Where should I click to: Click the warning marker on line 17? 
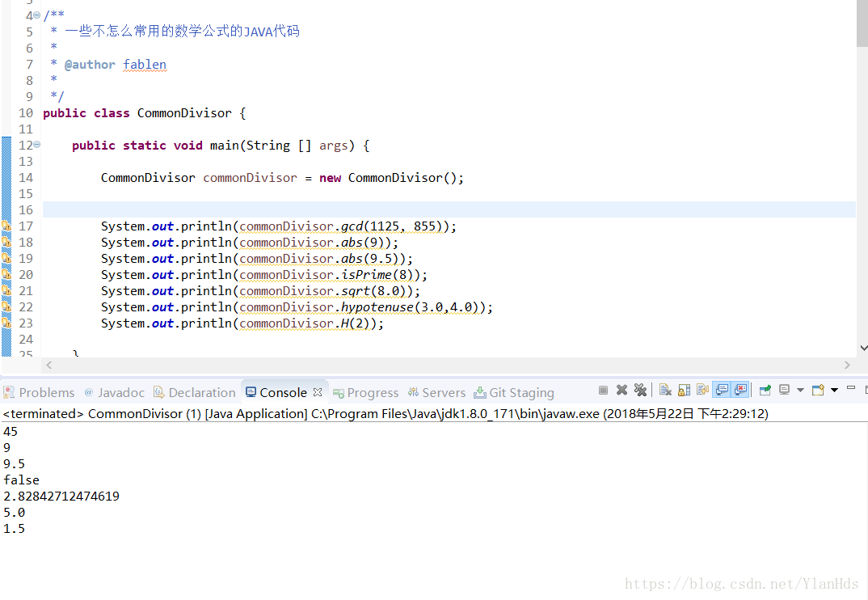click(6, 226)
